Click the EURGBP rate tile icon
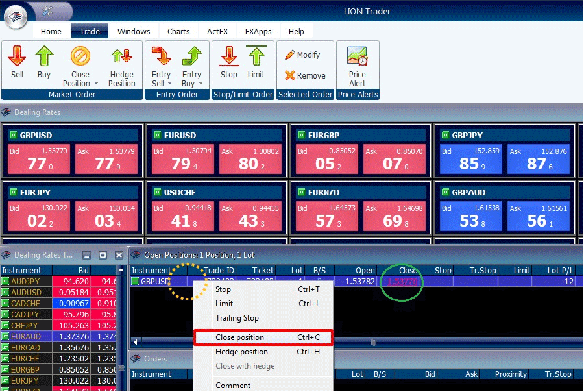This screenshot has width=584, height=392. coord(301,135)
